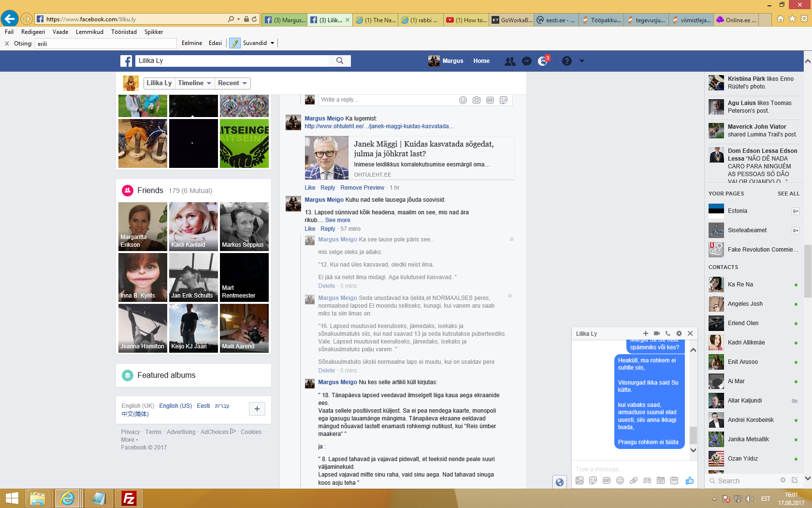Click the Facebook search magnifier icon
The height and width of the screenshot is (508, 812).
point(340,61)
